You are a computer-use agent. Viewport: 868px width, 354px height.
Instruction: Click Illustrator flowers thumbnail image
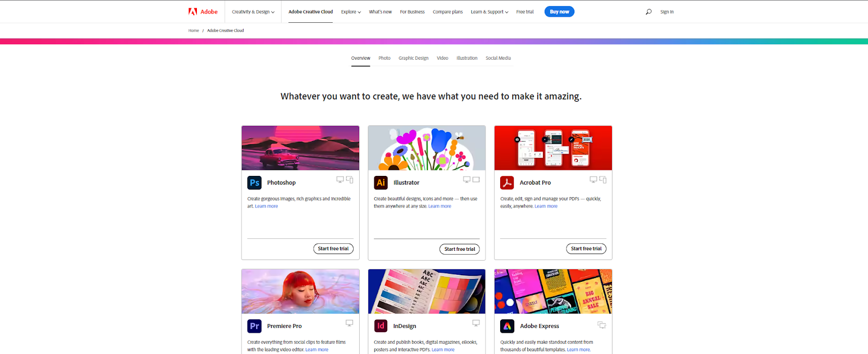point(427,148)
